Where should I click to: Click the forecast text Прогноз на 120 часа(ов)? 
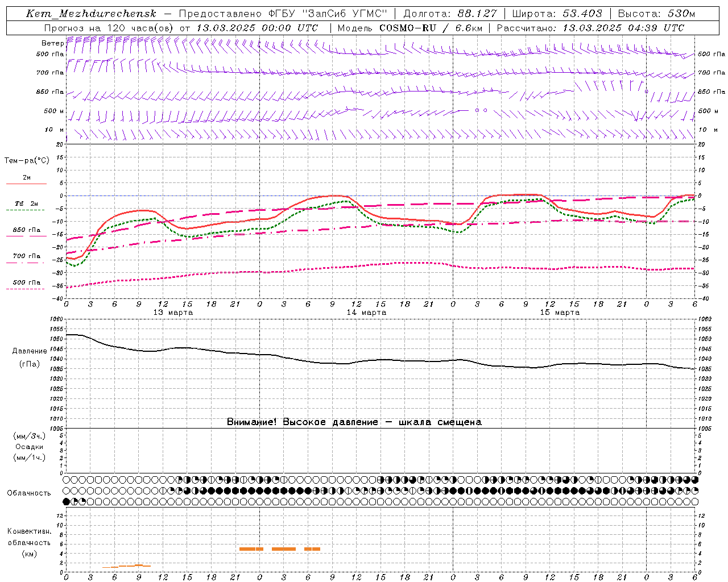tap(109, 28)
